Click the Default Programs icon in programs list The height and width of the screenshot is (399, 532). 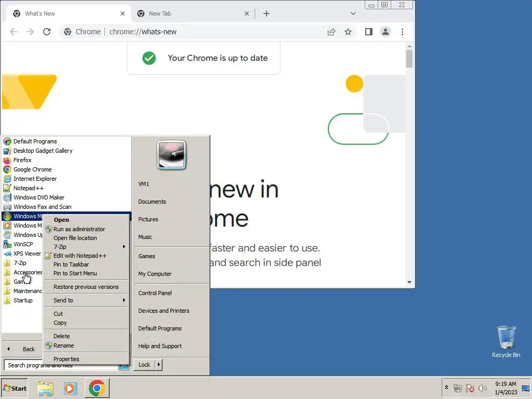pyautogui.click(x=7, y=141)
